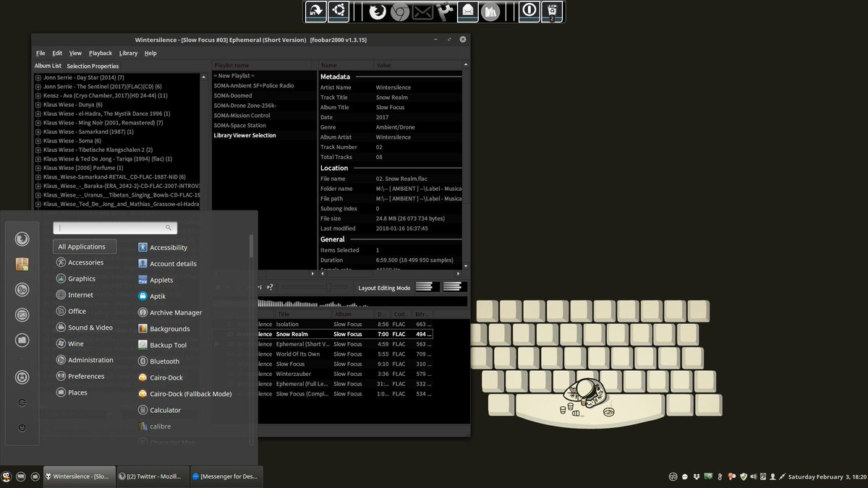Open the volume speaker tray icon
Screen dimensions: 868x488
pos(754,476)
